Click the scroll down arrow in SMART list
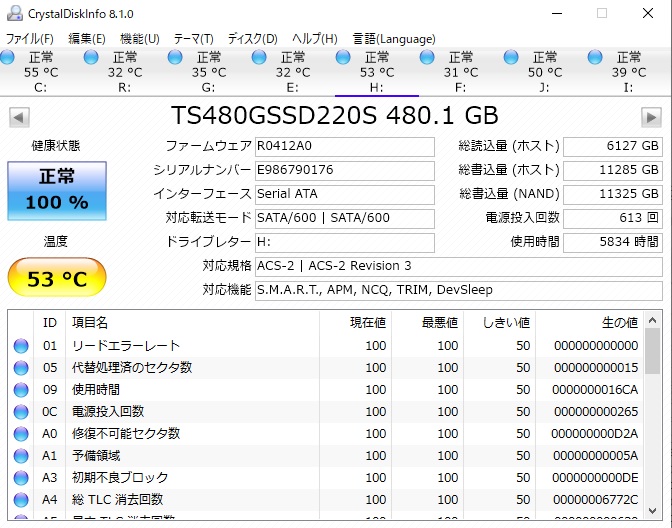The width and height of the screenshot is (672, 528). [652, 511]
